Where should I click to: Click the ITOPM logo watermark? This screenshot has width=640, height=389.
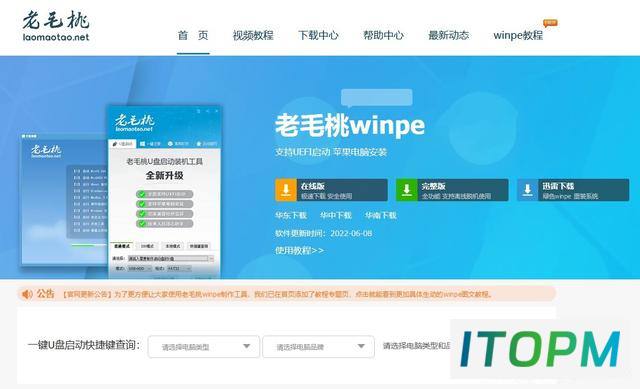tap(540, 349)
